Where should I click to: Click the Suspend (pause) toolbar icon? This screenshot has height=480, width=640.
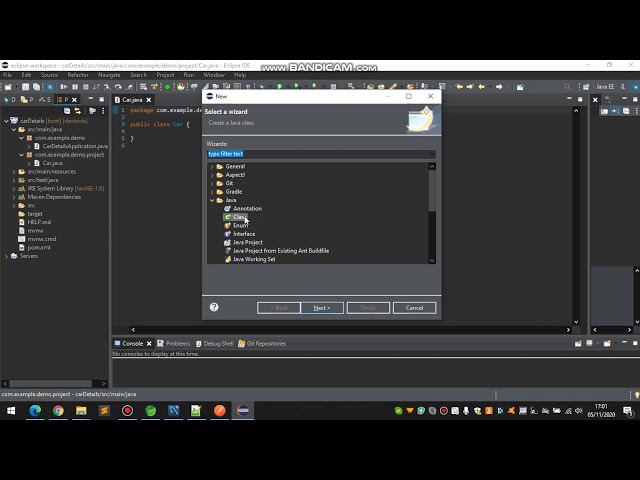(75, 87)
